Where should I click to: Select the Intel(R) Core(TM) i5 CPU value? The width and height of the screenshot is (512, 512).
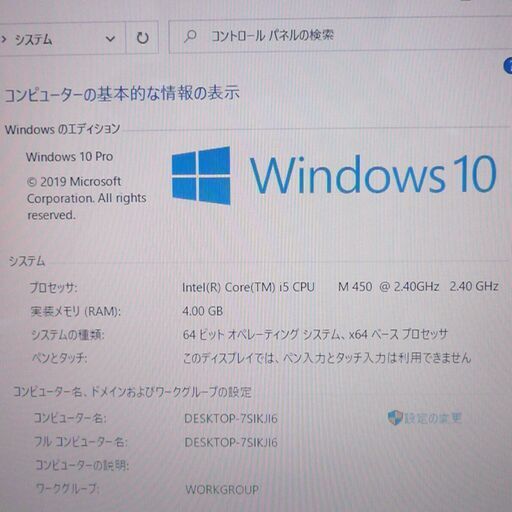pyautogui.click(x=340, y=287)
